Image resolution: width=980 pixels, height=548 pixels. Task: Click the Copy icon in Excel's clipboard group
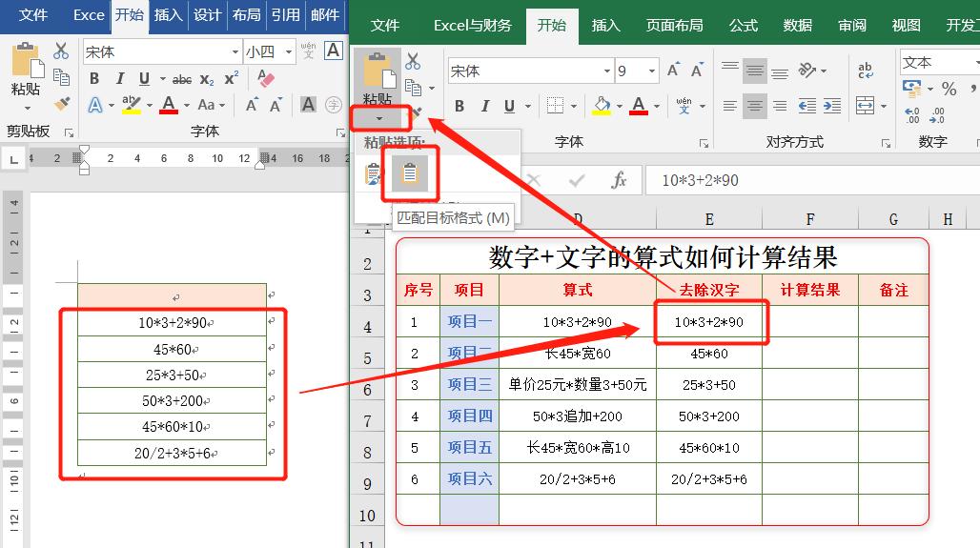(x=413, y=87)
